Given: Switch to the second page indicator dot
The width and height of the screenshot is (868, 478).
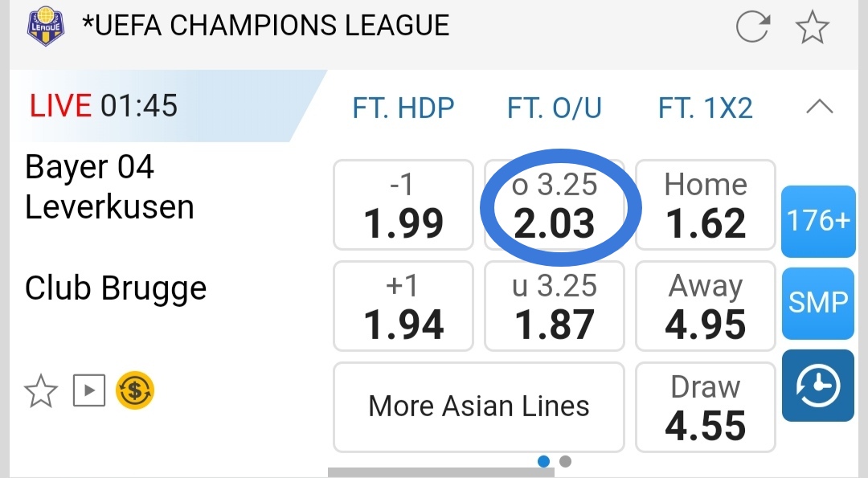Looking at the screenshot, I should (566, 462).
